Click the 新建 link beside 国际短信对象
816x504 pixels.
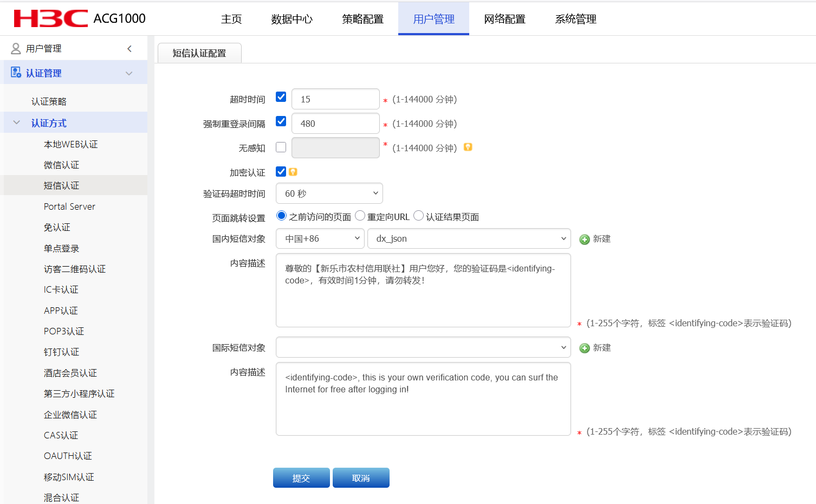[601, 348]
